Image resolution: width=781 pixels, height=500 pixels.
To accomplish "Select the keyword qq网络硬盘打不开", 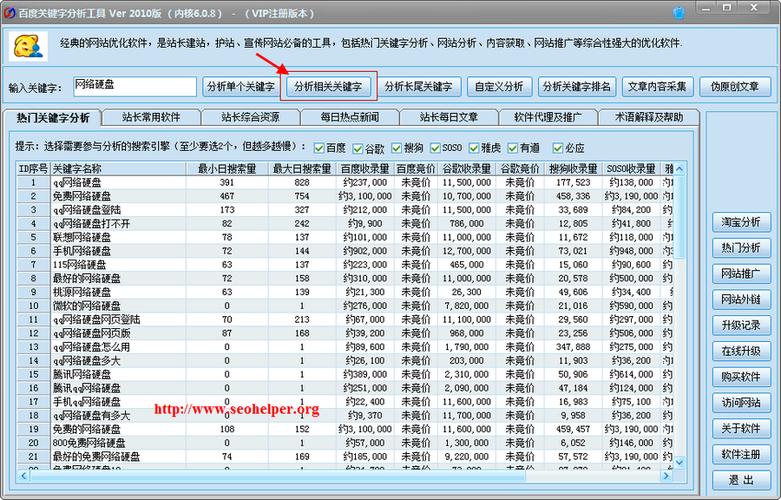I will (x=92, y=224).
